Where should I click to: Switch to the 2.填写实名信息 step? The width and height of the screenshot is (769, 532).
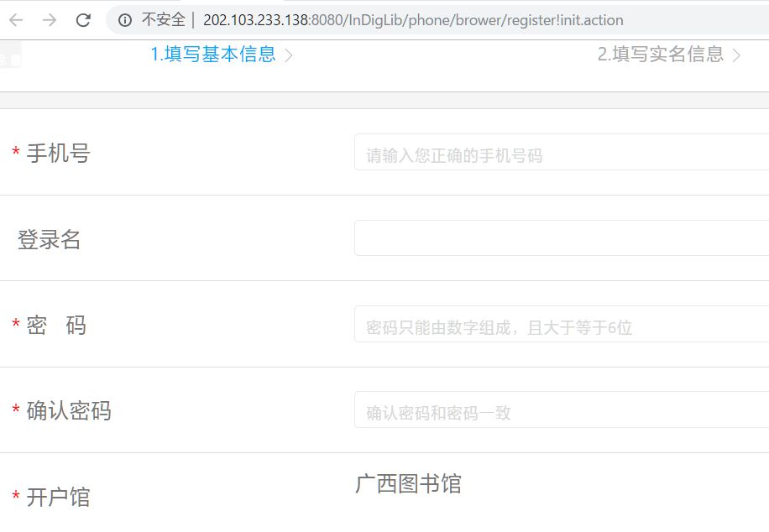(660, 55)
